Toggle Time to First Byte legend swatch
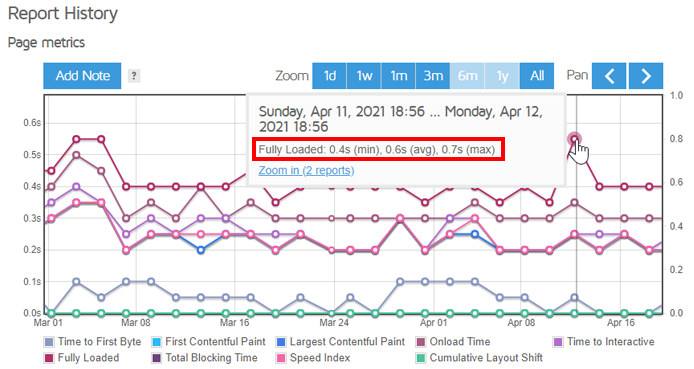694x369 pixels. pyautogui.click(x=49, y=342)
